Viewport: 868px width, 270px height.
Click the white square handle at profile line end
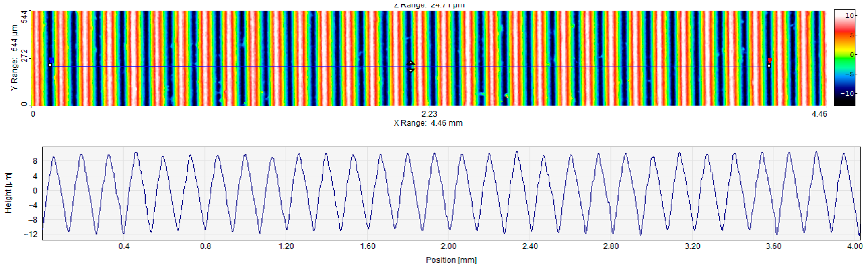click(769, 66)
